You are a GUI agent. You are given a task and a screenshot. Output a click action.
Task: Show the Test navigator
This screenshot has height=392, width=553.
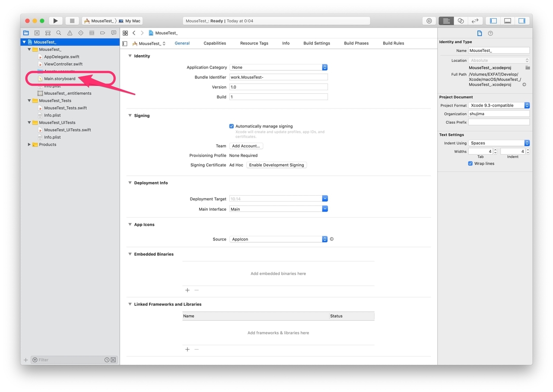[81, 33]
